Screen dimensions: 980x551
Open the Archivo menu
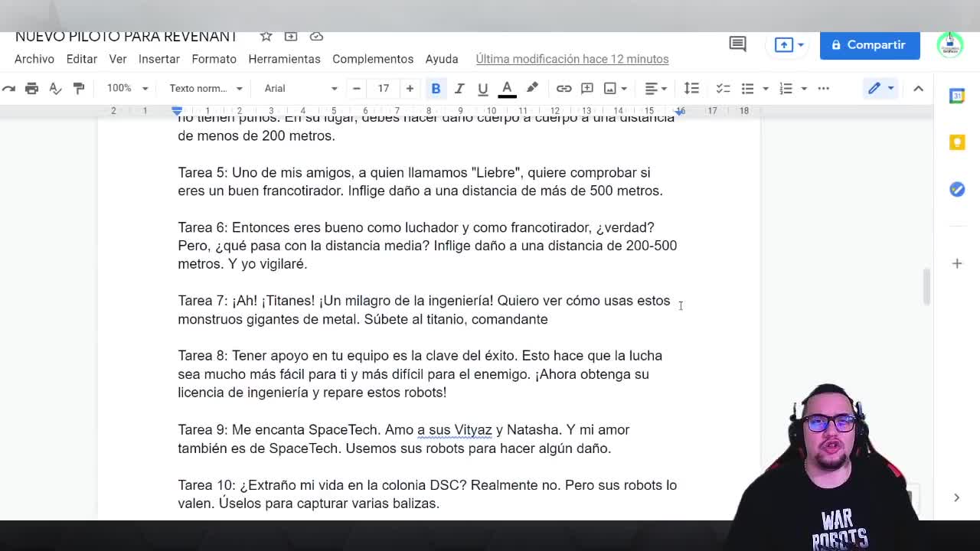click(34, 59)
